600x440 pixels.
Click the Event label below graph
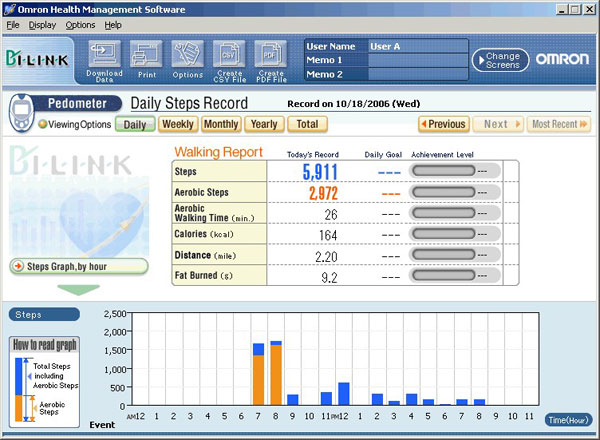coord(102,425)
